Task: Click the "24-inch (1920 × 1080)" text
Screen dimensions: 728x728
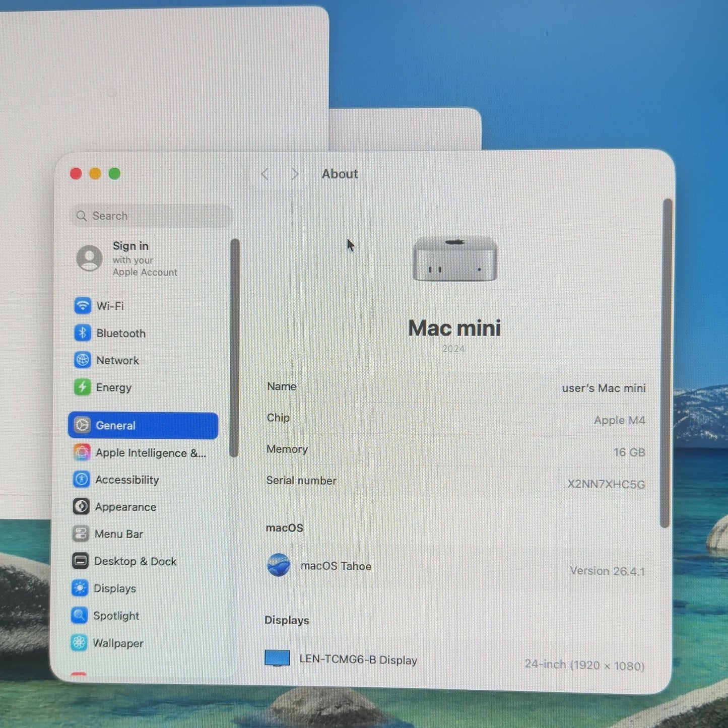Action: [584, 665]
